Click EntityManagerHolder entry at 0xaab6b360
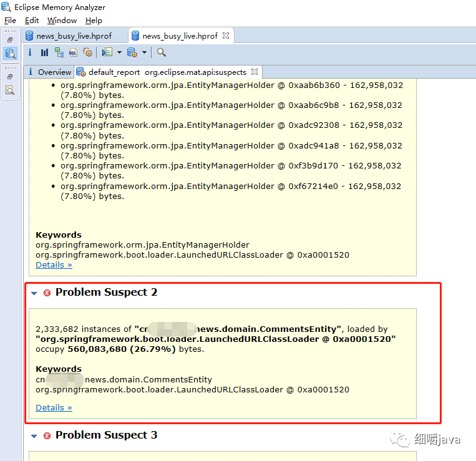Image resolution: width=476 pixels, height=461 pixels. (x=231, y=90)
